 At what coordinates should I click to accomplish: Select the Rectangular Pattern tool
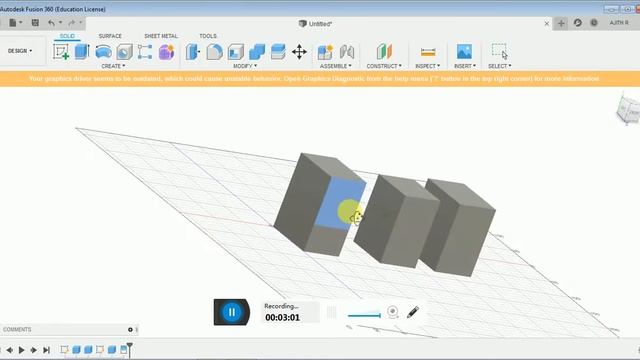pyautogui.click(x=145, y=52)
